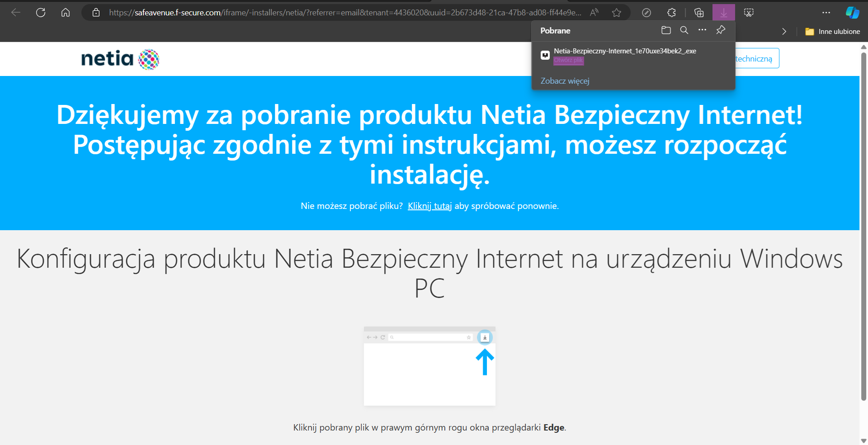Viewport: 868px width, 445px height.
Task: Open browser Settings and more menu
Action: click(826, 13)
